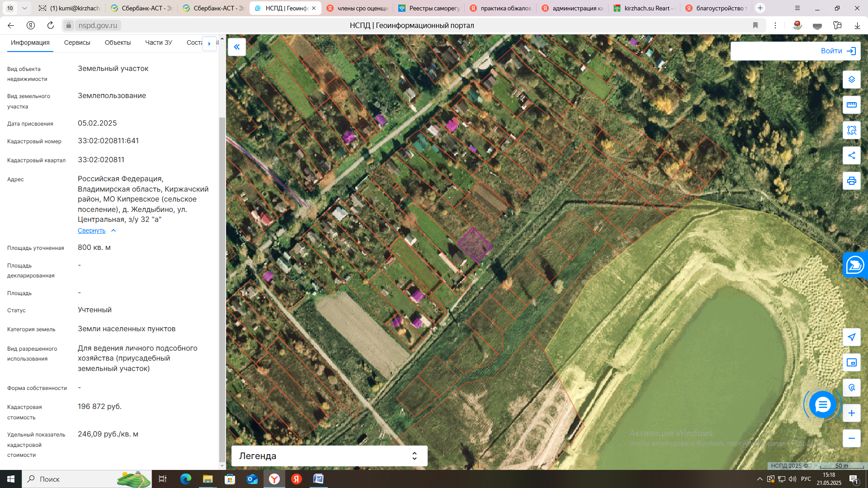Zoom out on the map
The height and width of the screenshot is (488, 868).
point(851,438)
